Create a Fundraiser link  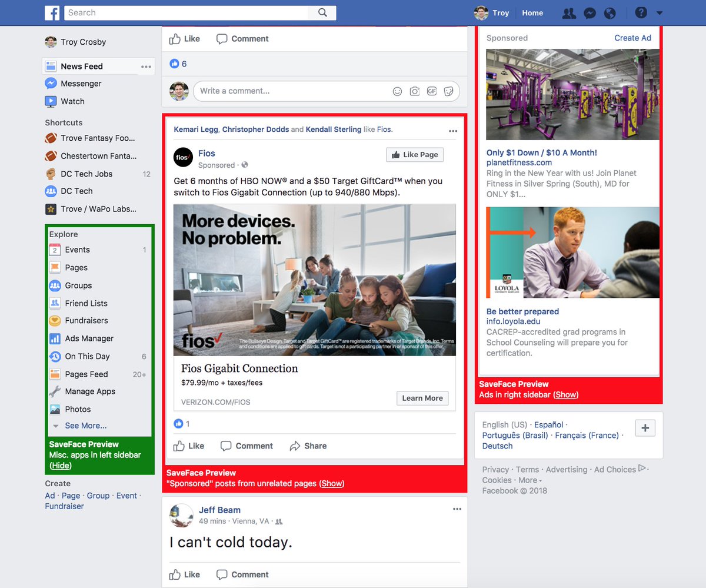pos(64,506)
